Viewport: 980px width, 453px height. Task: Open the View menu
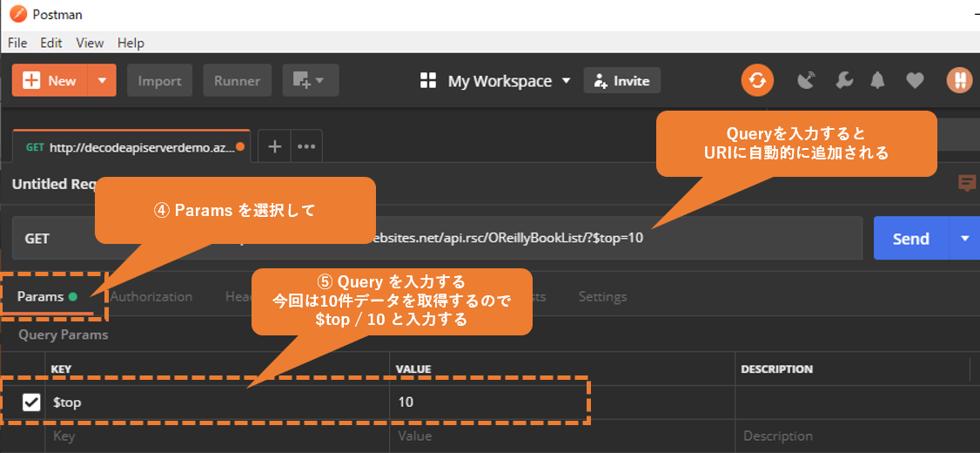(90, 44)
